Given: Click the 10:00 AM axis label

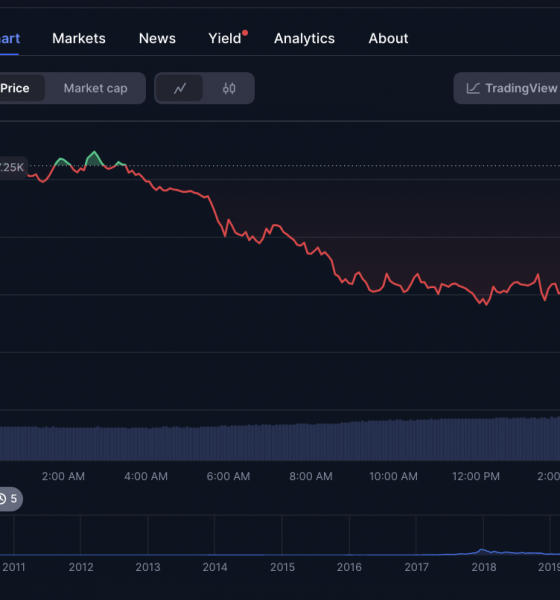Looking at the screenshot, I should (x=393, y=476).
